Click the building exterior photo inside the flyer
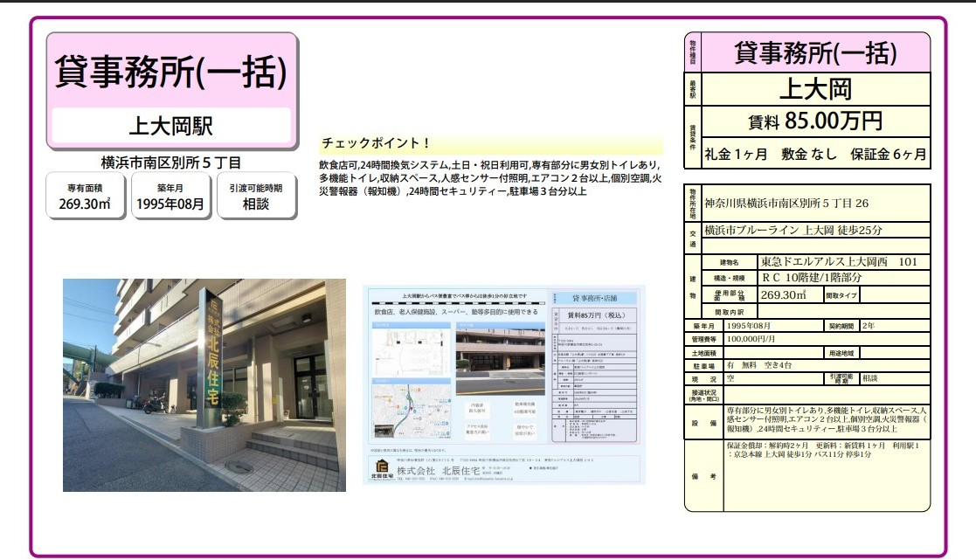Viewport: 976px width, 560px height. coord(501,363)
